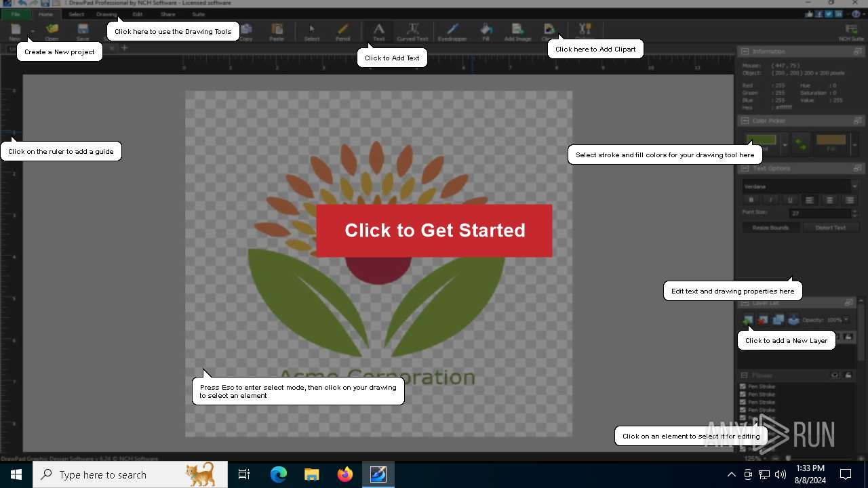The height and width of the screenshot is (488, 868).
Task: Expand New project dropdown arrow
Action: coord(32,31)
